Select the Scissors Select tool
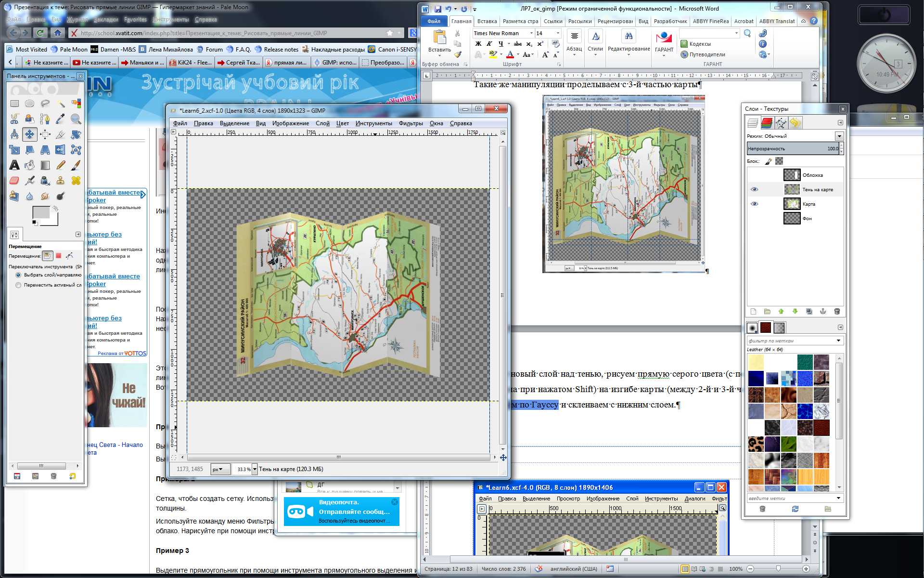This screenshot has width=924, height=578. [14, 119]
